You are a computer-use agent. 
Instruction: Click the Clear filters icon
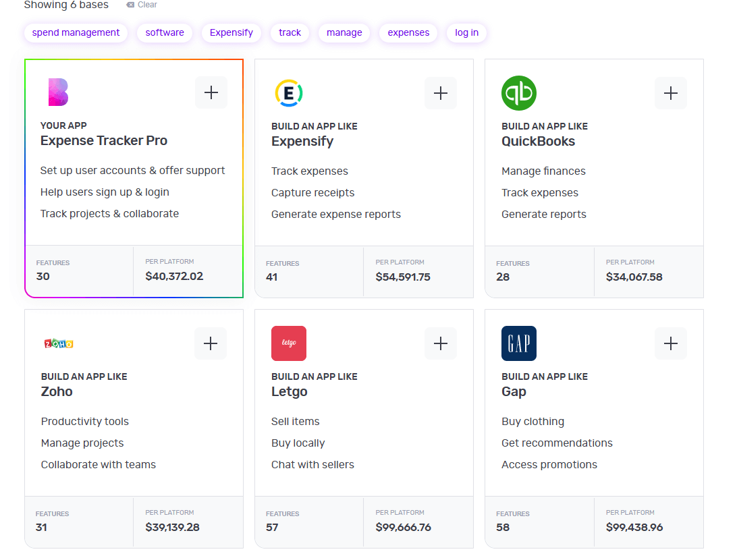pyautogui.click(x=130, y=5)
